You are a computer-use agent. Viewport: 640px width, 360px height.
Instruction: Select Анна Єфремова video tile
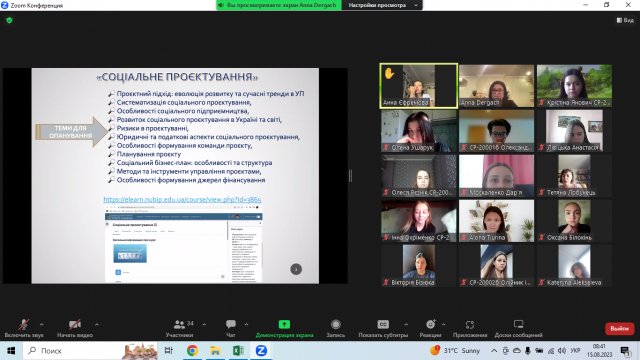[x=419, y=86]
